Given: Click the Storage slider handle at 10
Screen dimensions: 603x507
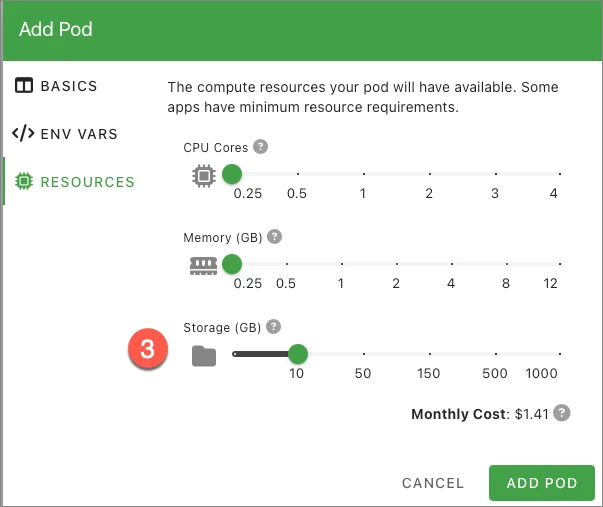Looking at the screenshot, I should pos(297,353).
